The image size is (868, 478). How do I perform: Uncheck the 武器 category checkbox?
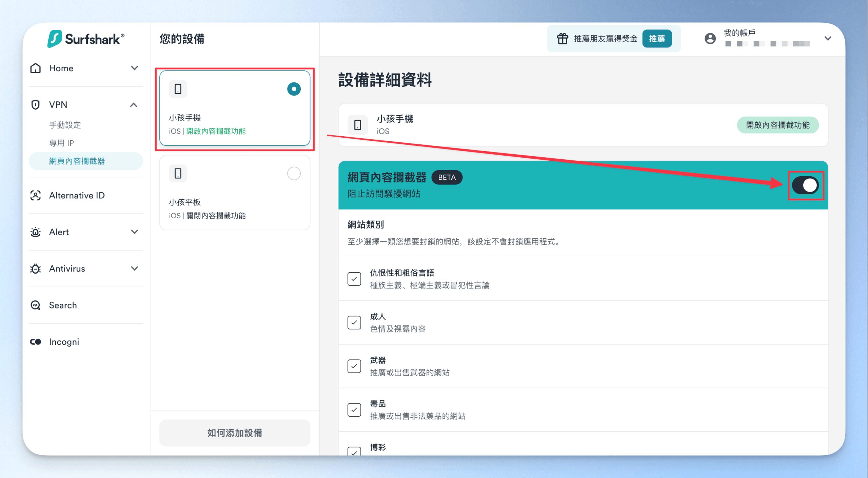coord(354,366)
